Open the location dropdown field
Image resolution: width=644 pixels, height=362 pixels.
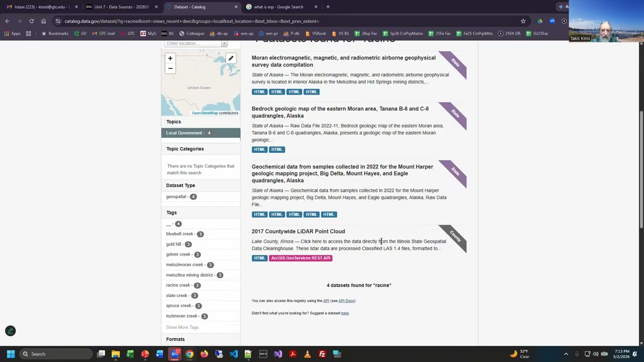coord(196,43)
